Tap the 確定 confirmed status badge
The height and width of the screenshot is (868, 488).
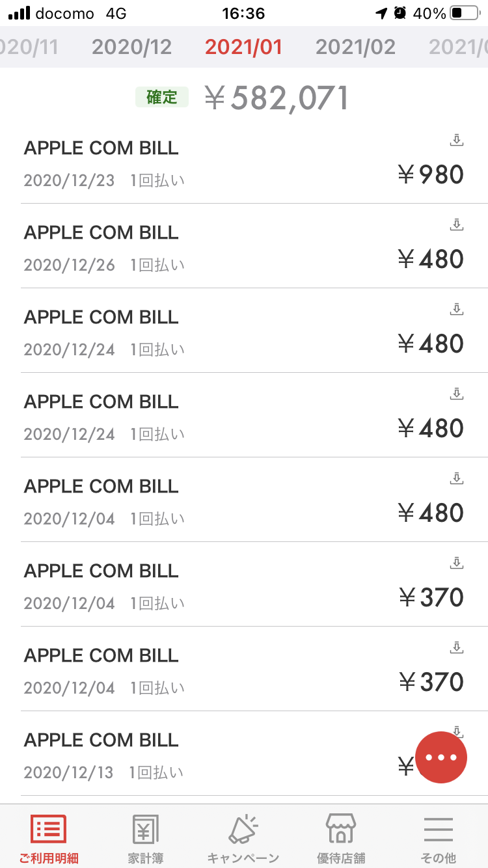(x=162, y=98)
